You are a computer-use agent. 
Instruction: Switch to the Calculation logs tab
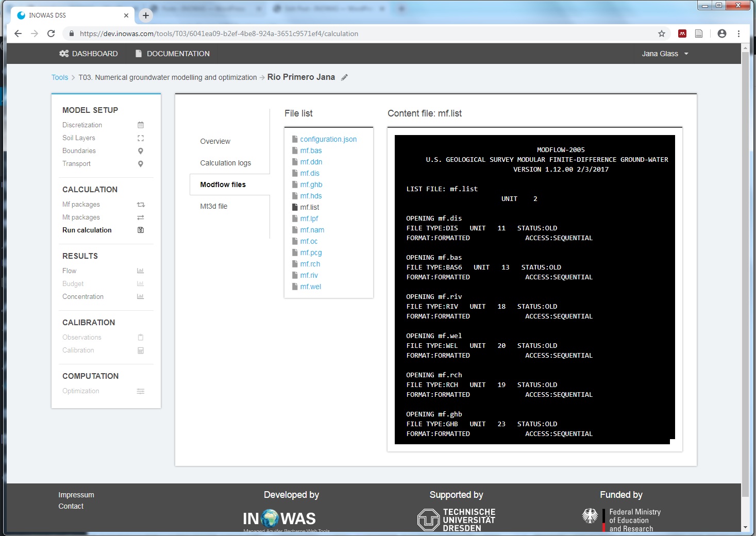coord(225,163)
